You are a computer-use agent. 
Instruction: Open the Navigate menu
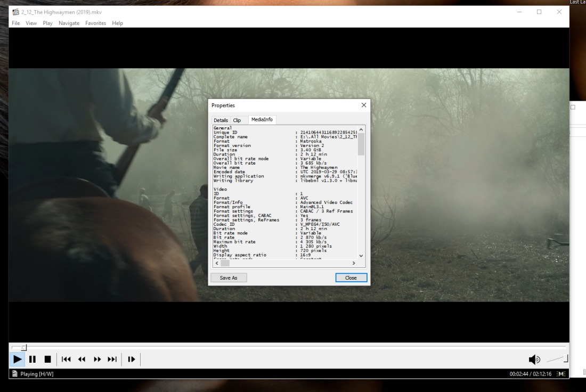point(69,23)
